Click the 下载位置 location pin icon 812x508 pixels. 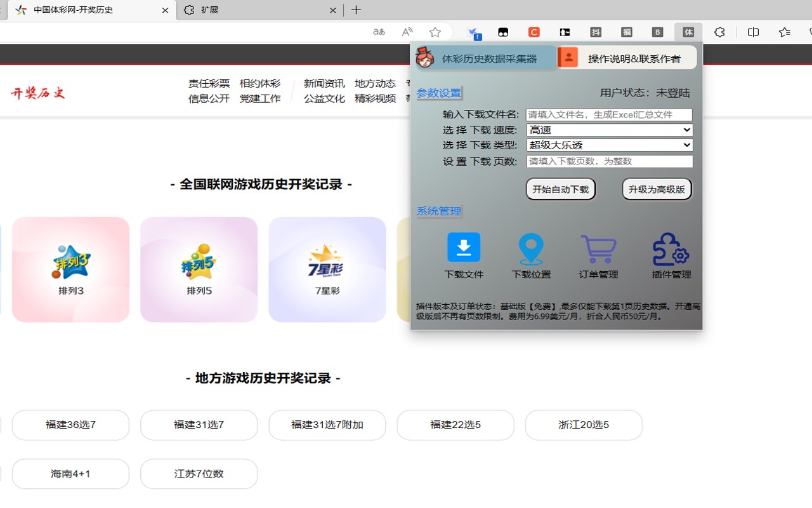click(x=531, y=249)
